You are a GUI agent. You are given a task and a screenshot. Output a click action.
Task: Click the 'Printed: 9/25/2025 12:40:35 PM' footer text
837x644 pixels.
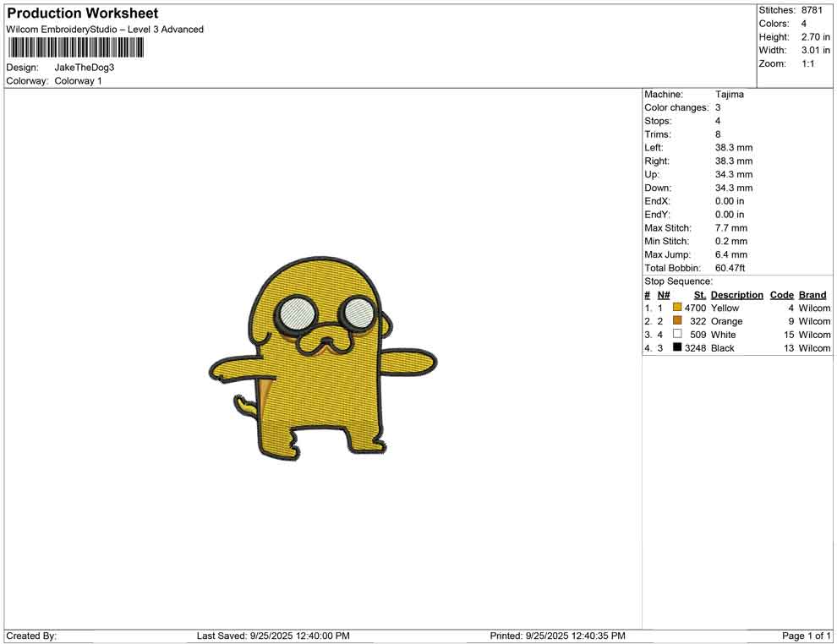(x=558, y=636)
